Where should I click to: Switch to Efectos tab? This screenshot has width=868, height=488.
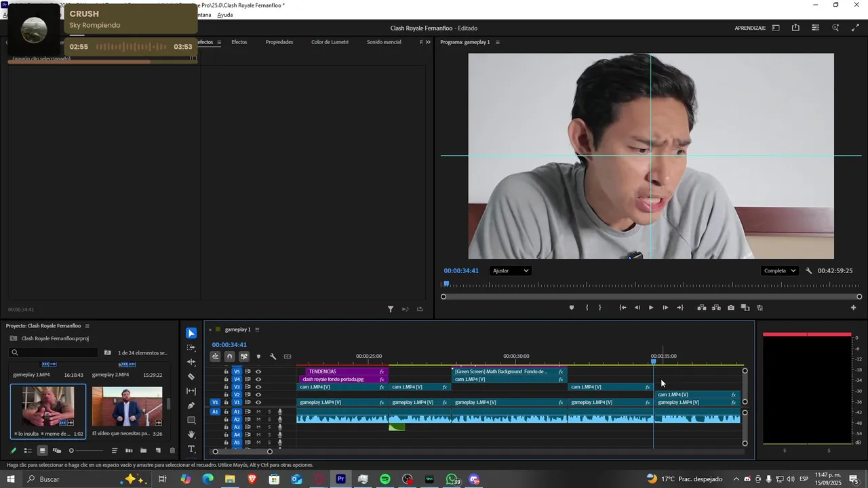(x=239, y=42)
